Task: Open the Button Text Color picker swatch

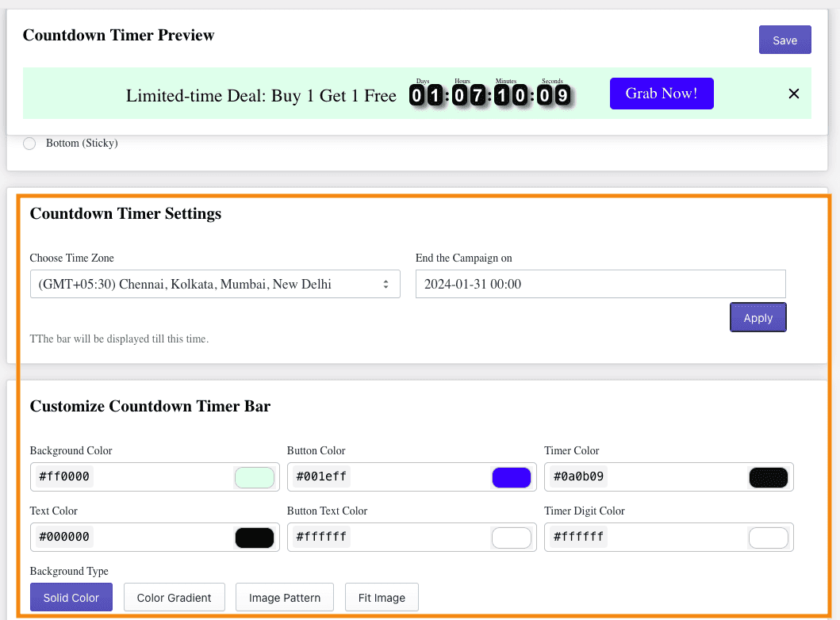Action: click(x=512, y=537)
